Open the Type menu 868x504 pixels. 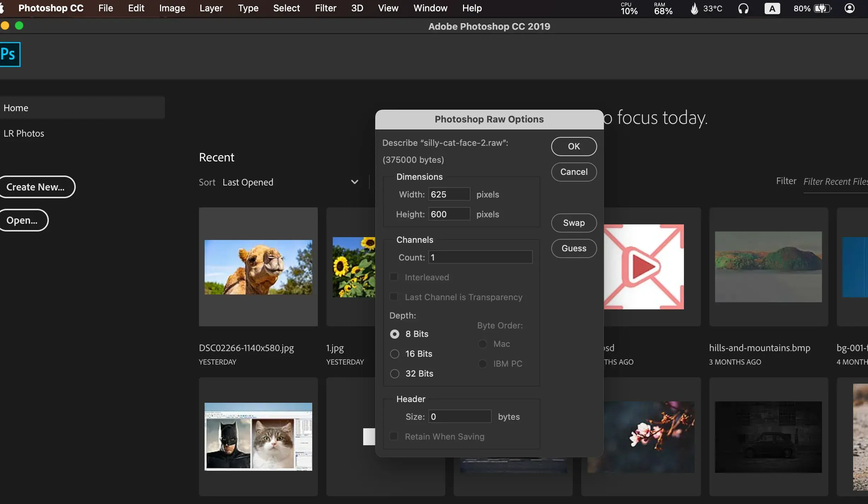pos(248,8)
